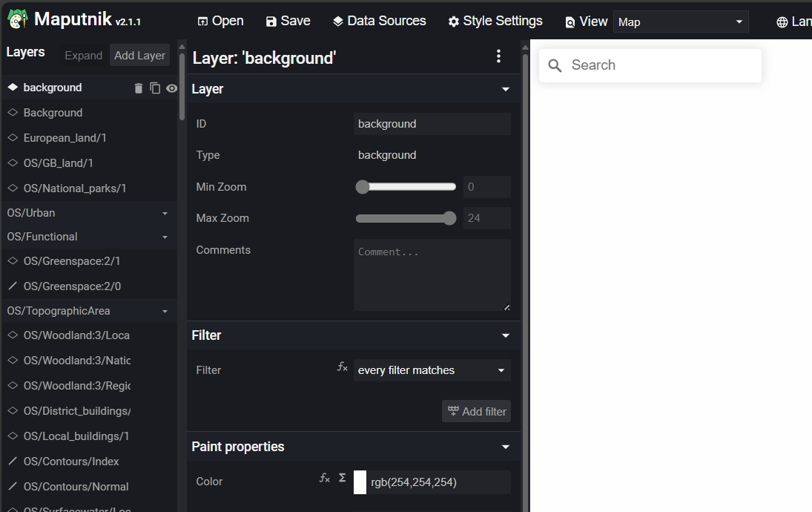Image resolution: width=812 pixels, height=512 pixels.
Task: Delete the background layer using trash icon
Action: [138, 87]
